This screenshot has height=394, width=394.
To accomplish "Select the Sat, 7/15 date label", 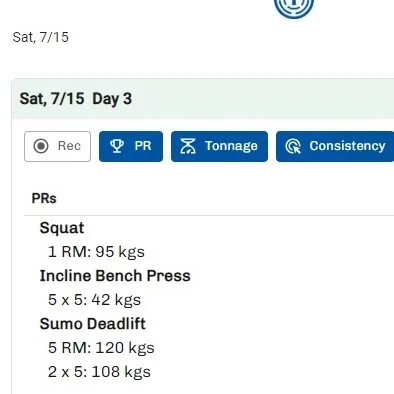I will pos(41,37).
